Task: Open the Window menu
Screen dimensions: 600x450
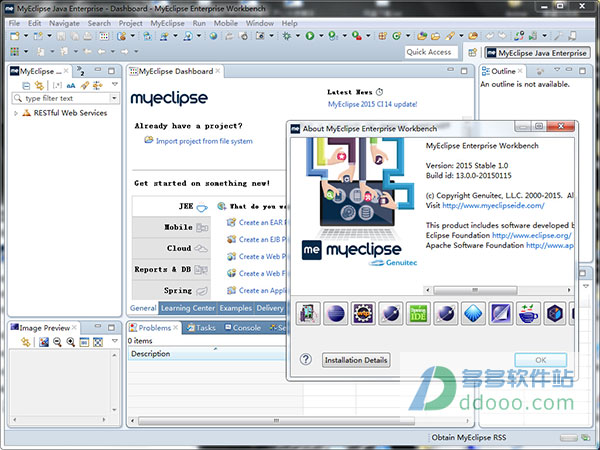Action: (x=259, y=23)
